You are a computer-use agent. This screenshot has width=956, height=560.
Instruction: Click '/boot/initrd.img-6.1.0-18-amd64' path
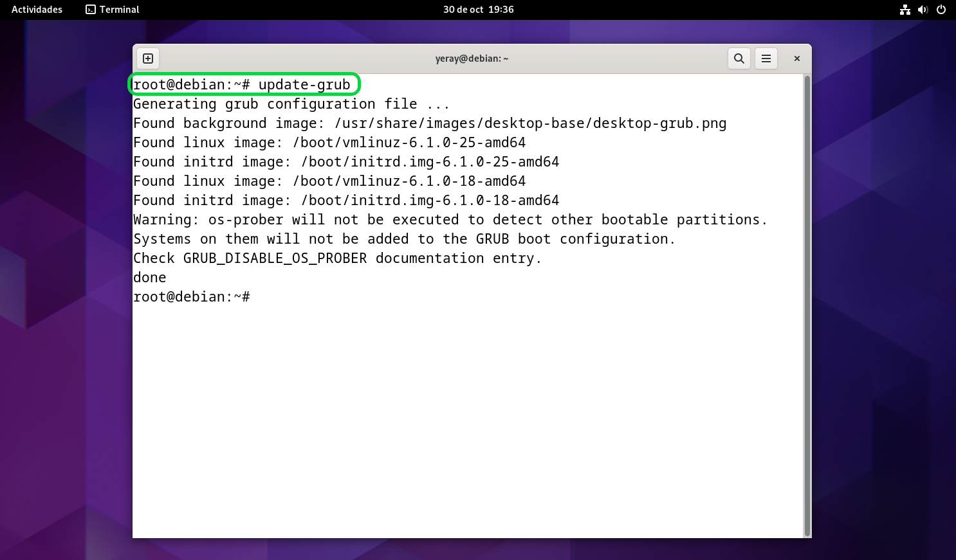click(x=430, y=201)
